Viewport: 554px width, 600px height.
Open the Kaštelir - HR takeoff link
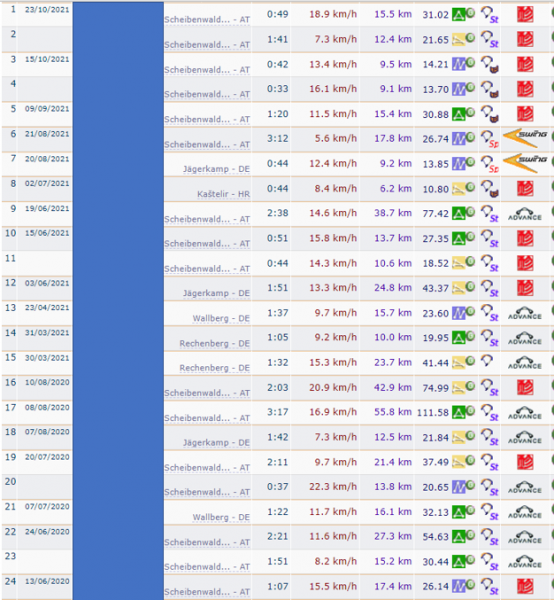[x=223, y=194]
